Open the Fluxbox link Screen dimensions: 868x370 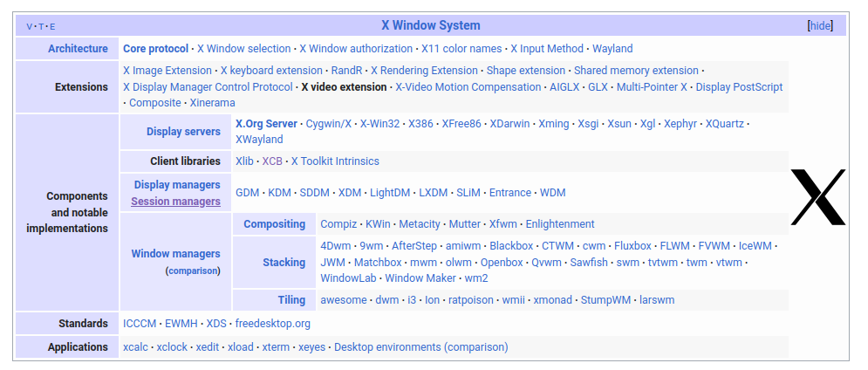pos(634,246)
